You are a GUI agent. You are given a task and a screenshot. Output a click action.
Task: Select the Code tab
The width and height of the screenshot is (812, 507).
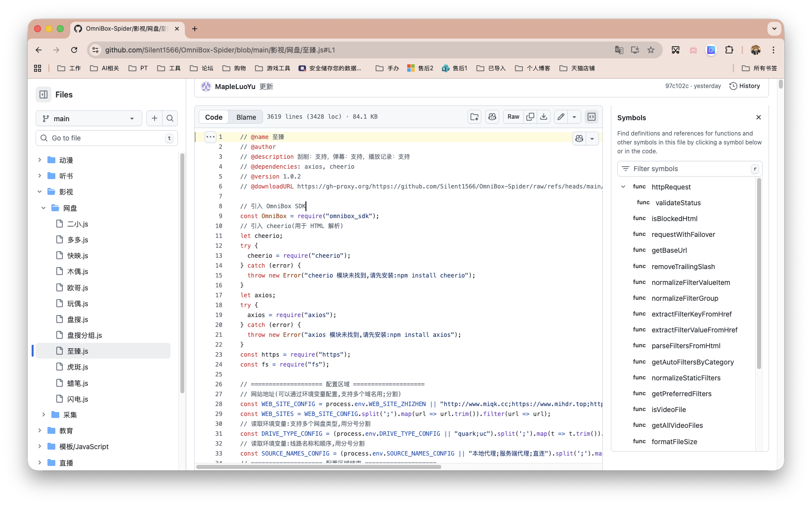[x=214, y=117]
